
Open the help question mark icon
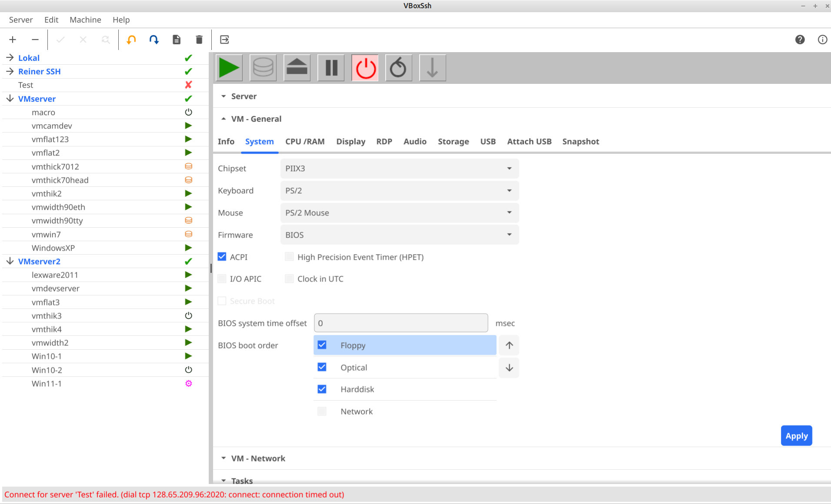[800, 40]
